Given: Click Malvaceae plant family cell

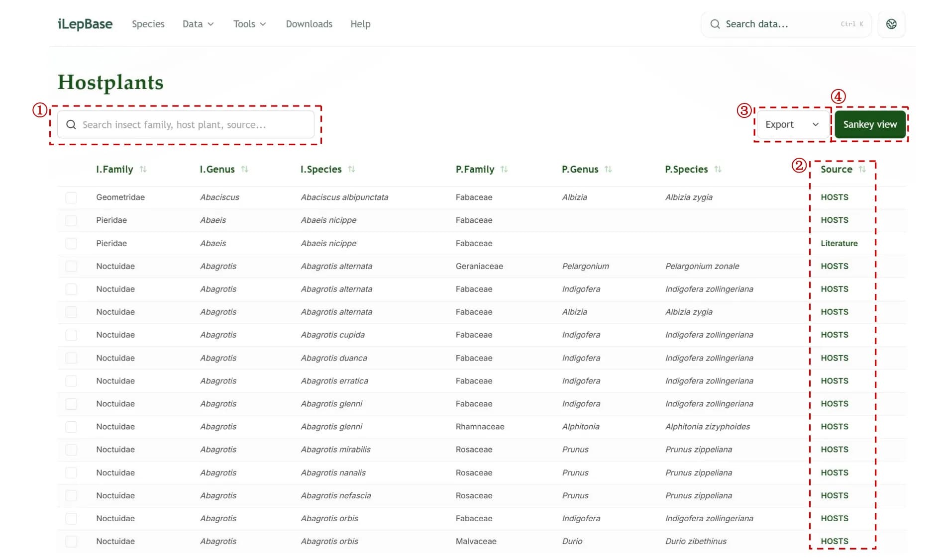Looking at the screenshot, I should [x=476, y=541].
